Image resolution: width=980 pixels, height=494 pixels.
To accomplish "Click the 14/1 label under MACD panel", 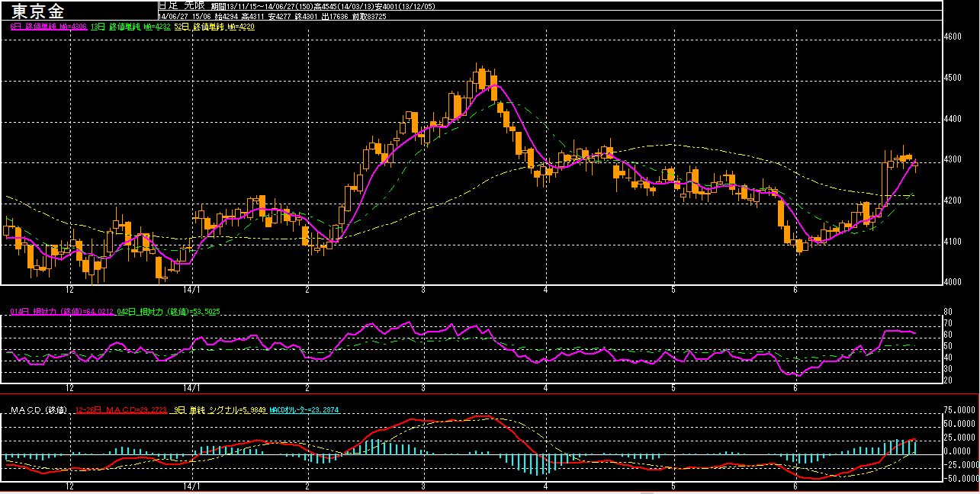I will click(x=193, y=486).
